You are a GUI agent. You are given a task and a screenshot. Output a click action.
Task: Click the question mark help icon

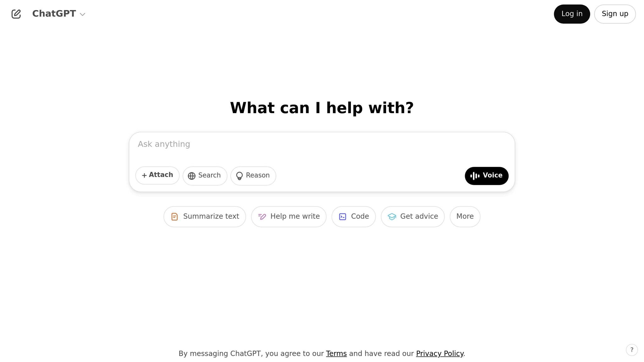click(632, 350)
